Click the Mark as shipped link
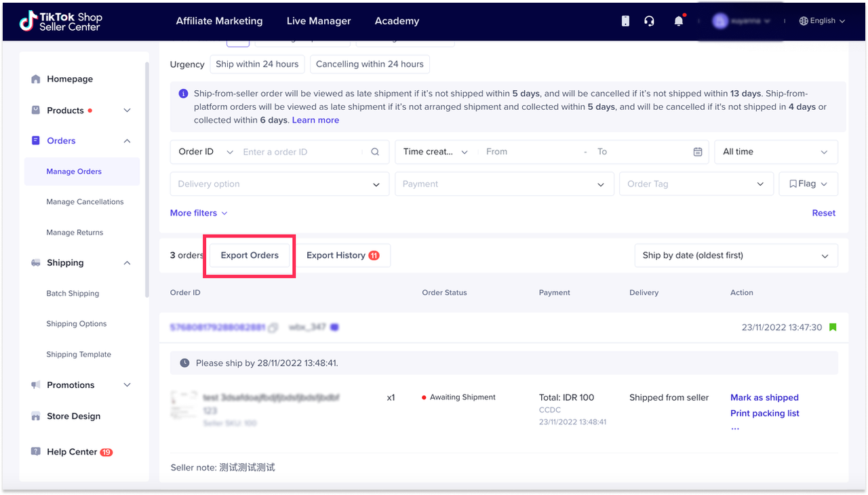The image size is (868, 495). [x=764, y=397]
